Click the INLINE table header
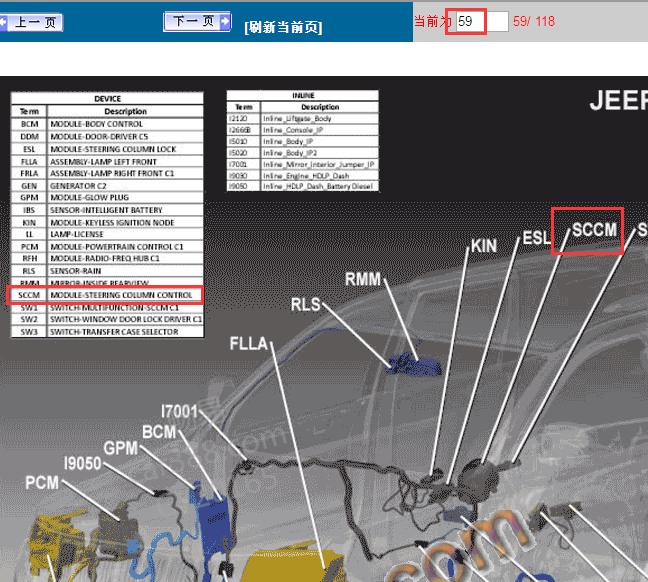This screenshot has width=648, height=582. point(303,95)
